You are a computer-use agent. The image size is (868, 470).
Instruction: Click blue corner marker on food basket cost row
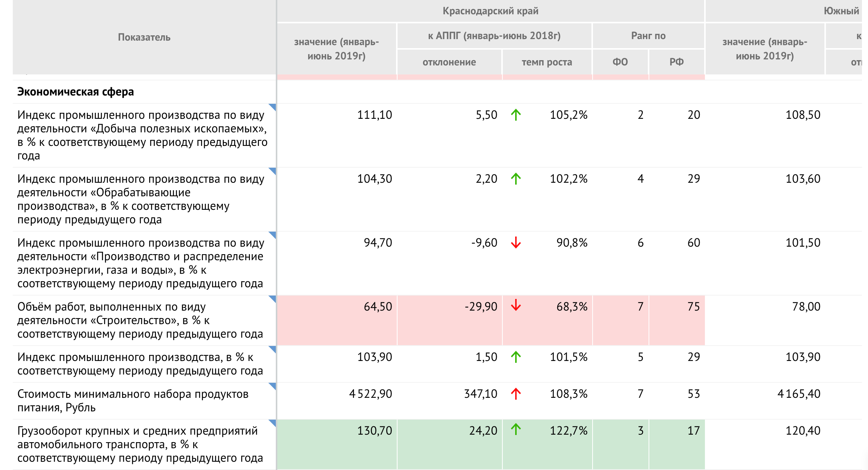[x=273, y=386]
